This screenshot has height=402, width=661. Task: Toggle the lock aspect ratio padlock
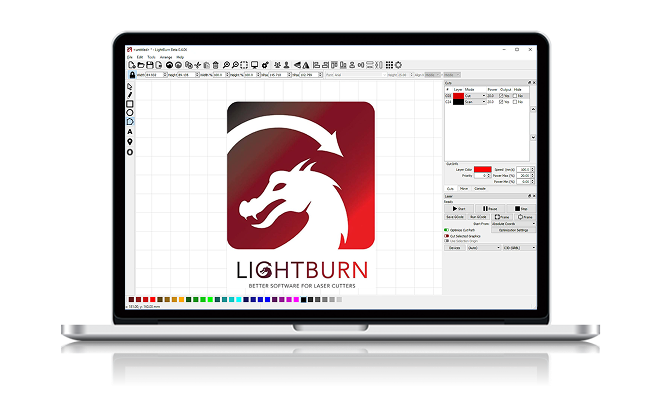pyautogui.click(x=130, y=74)
